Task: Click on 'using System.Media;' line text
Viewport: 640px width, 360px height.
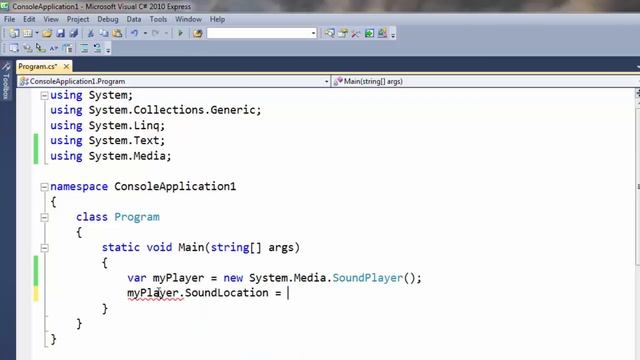Action: tap(111, 156)
